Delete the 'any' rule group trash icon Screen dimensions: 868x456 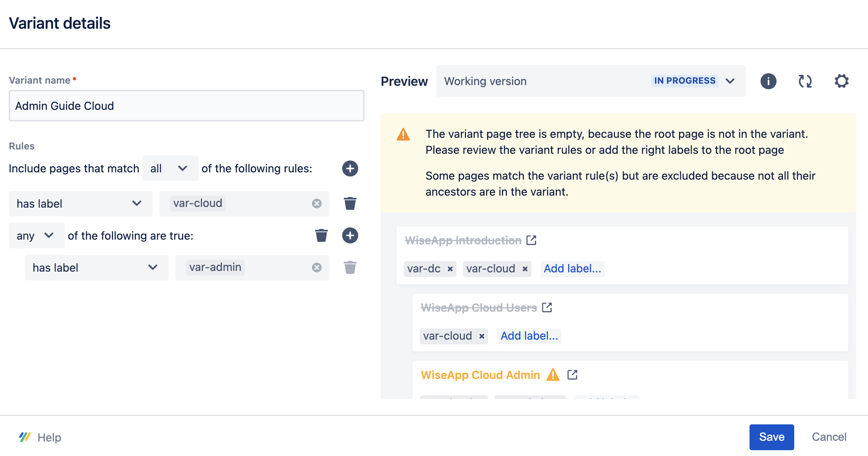[321, 235]
